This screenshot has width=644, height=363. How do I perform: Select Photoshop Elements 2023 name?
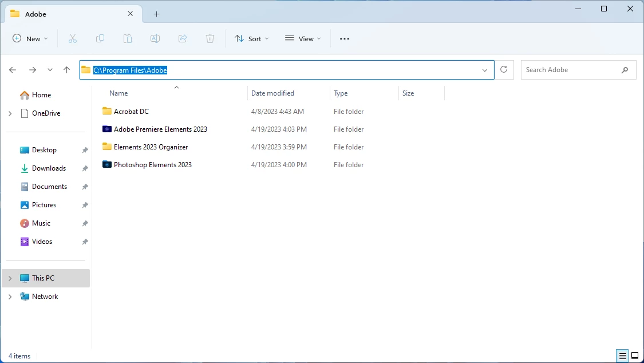pos(153,165)
